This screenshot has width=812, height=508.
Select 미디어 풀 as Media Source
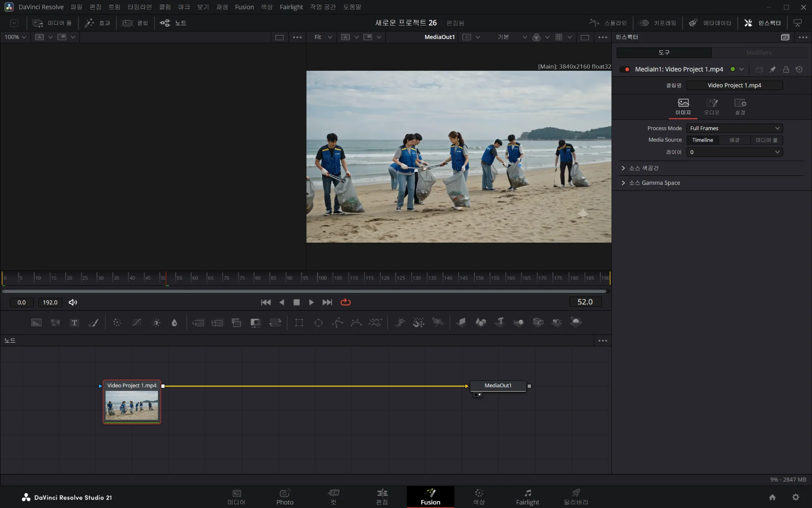point(767,140)
